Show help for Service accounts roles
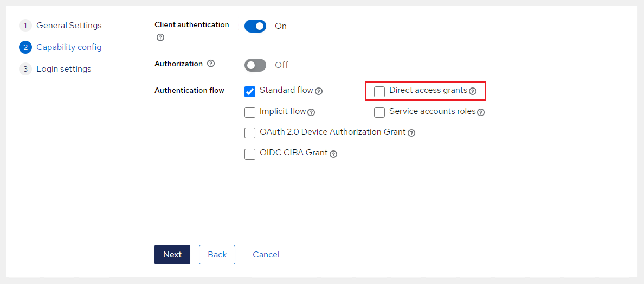 pos(481,112)
